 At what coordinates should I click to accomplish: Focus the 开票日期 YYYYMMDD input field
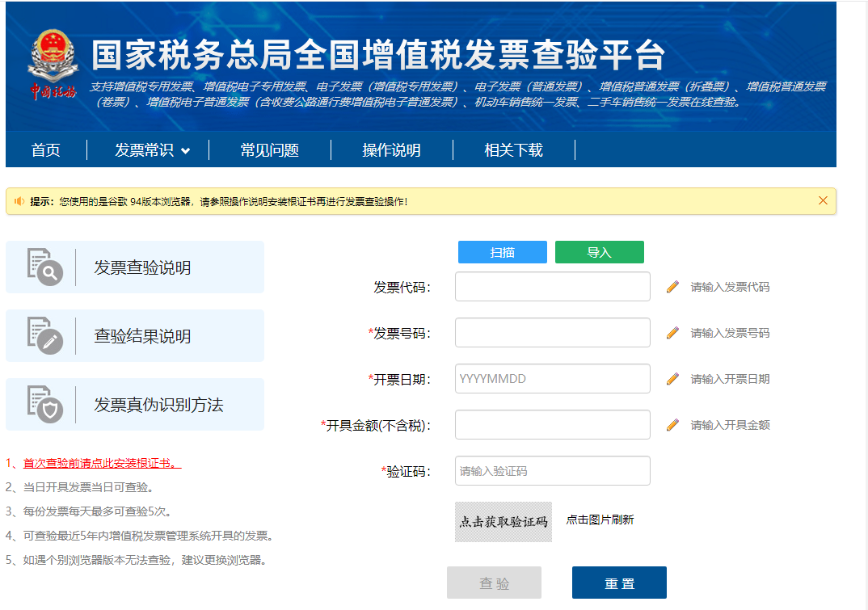[x=552, y=378]
